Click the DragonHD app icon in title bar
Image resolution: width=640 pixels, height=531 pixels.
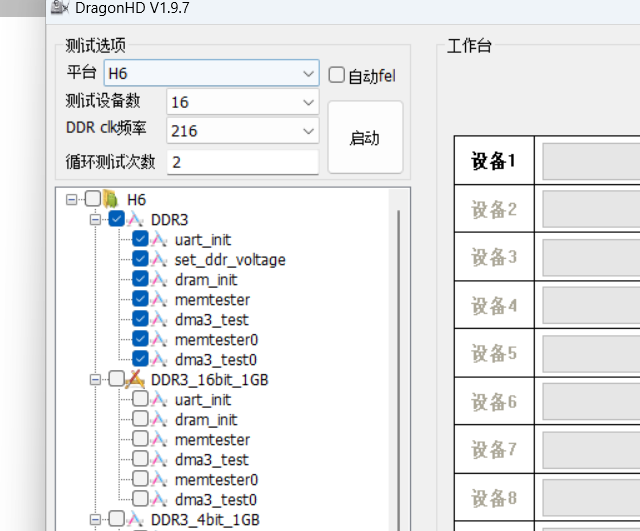coord(59,7)
